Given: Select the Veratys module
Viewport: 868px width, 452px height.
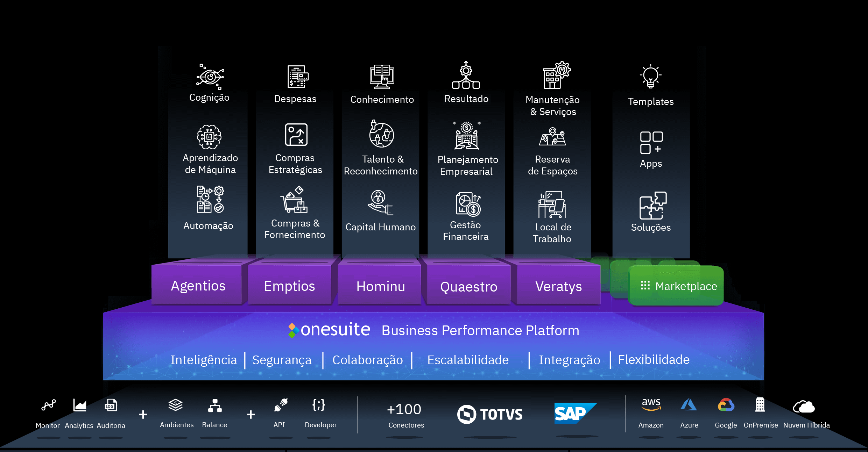Looking at the screenshot, I should point(558,286).
